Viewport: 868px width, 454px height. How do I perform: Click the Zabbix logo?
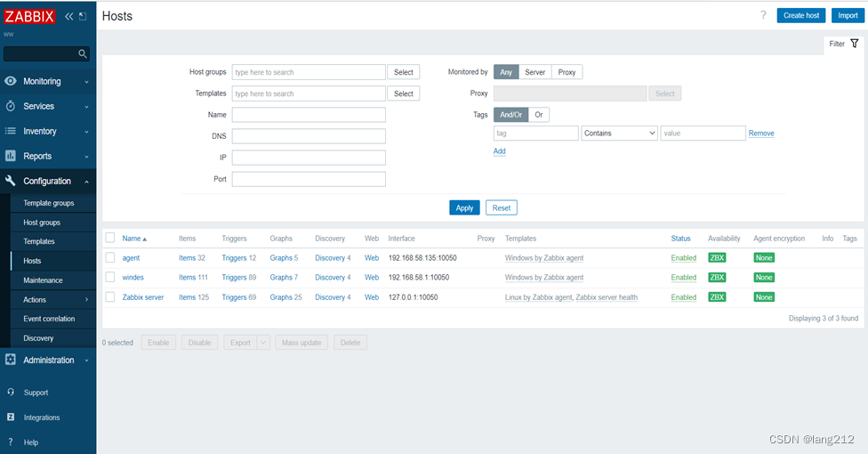pyautogui.click(x=29, y=17)
